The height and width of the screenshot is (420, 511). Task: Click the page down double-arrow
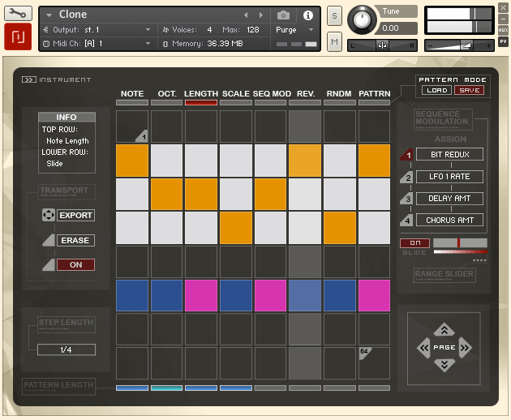coord(444,365)
